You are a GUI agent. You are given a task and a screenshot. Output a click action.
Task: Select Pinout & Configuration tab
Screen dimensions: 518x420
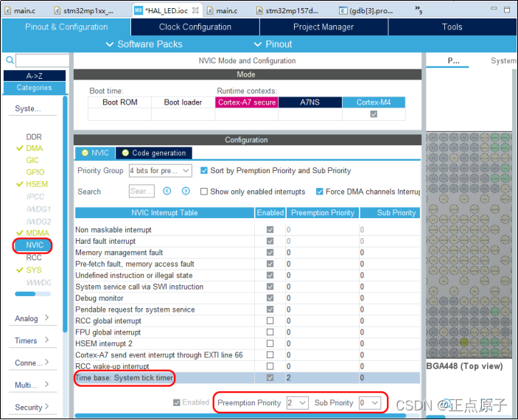coord(66,27)
